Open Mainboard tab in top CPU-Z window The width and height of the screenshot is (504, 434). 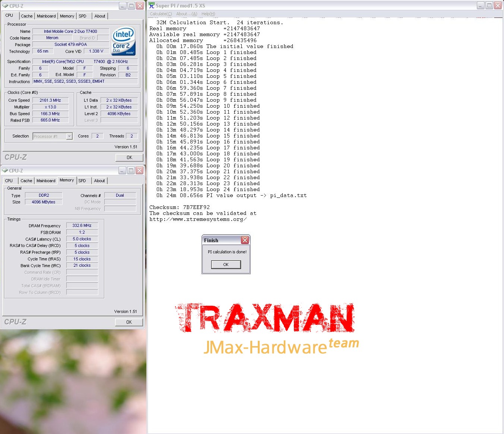46,16
